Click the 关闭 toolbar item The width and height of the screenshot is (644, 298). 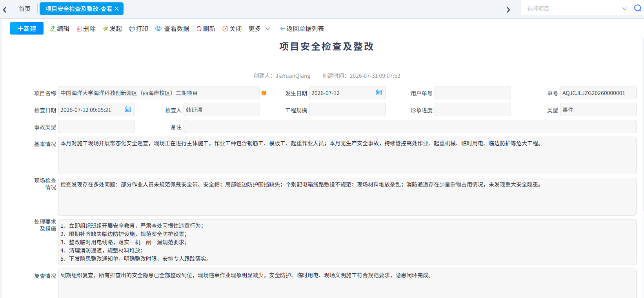coord(232,29)
